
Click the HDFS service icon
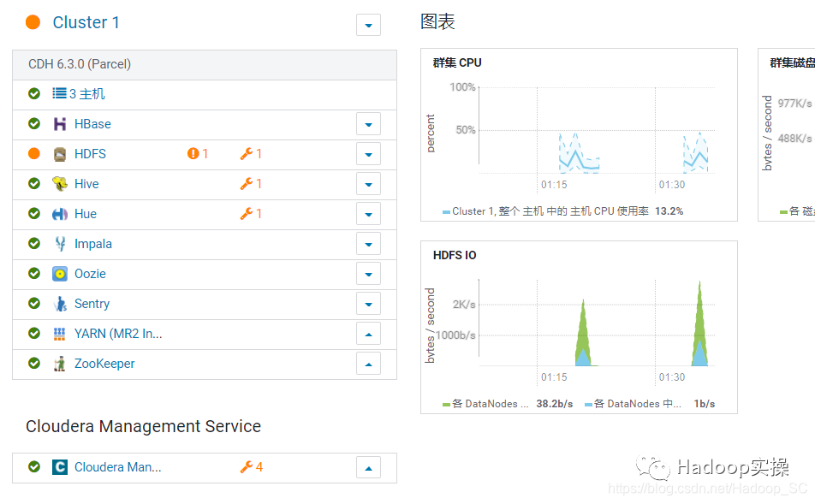tap(60, 154)
